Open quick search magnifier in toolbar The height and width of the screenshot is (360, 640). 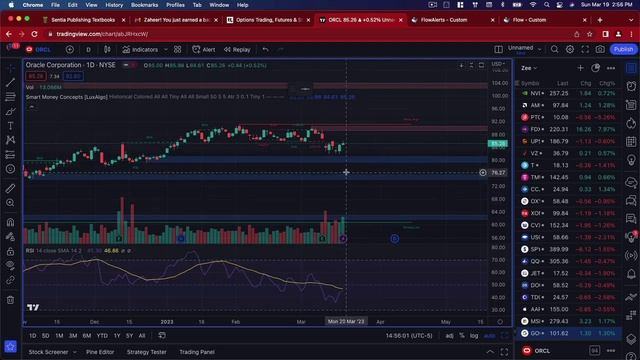554,49
